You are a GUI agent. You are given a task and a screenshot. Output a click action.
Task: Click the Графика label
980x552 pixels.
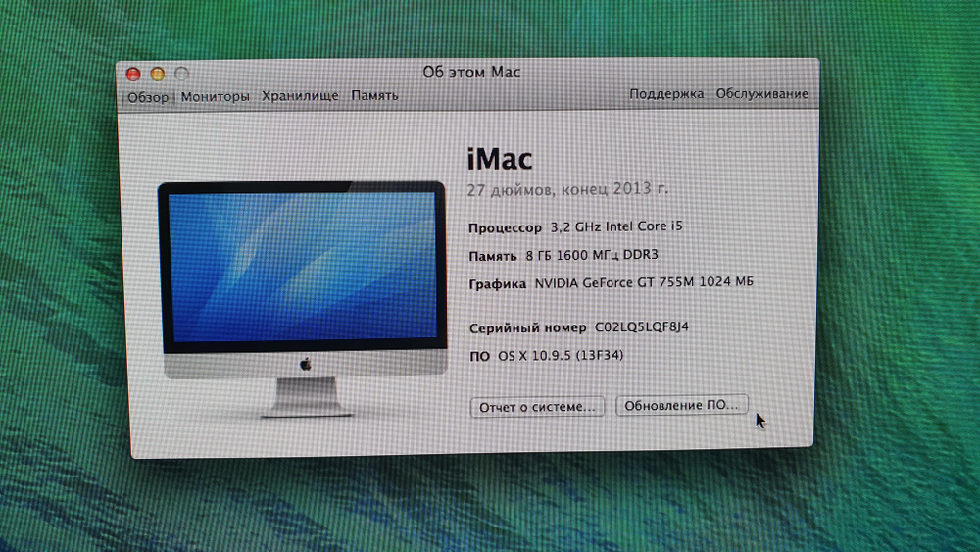498,284
